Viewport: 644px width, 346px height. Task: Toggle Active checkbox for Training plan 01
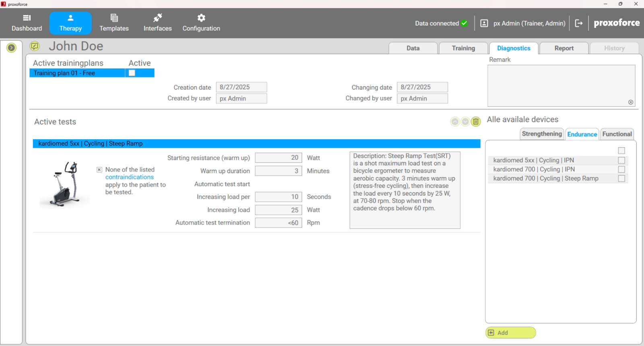pyautogui.click(x=132, y=73)
